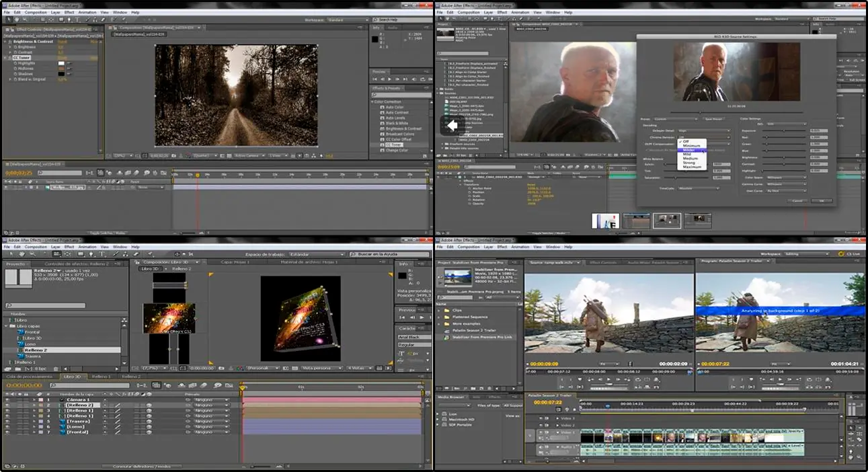Select the Selection tool in forest-road After Effects window
Image resolution: width=868 pixels, height=472 pixels.
(x=9, y=19)
